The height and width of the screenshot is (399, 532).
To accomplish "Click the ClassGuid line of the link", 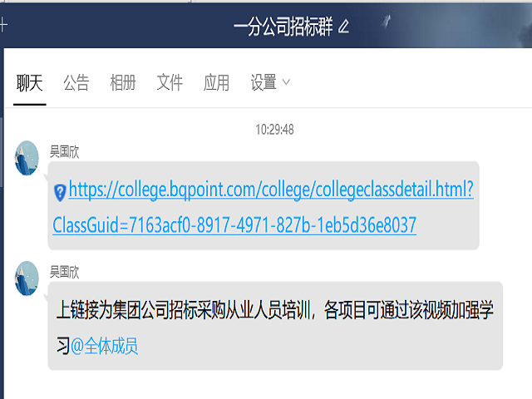I will click(x=234, y=225).
